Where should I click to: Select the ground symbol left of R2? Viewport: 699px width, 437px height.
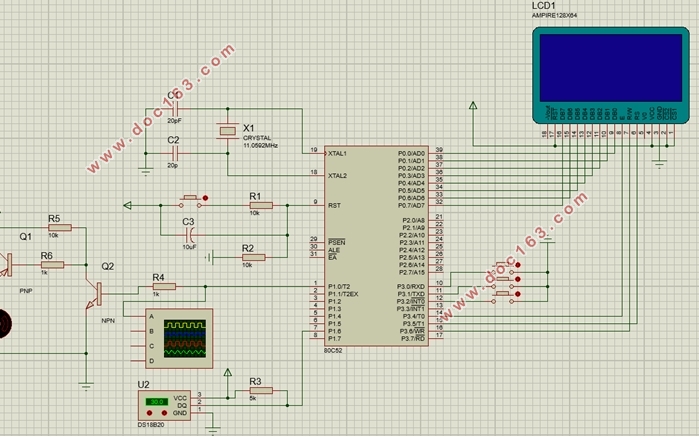pyautogui.click(x=210, y=257)
